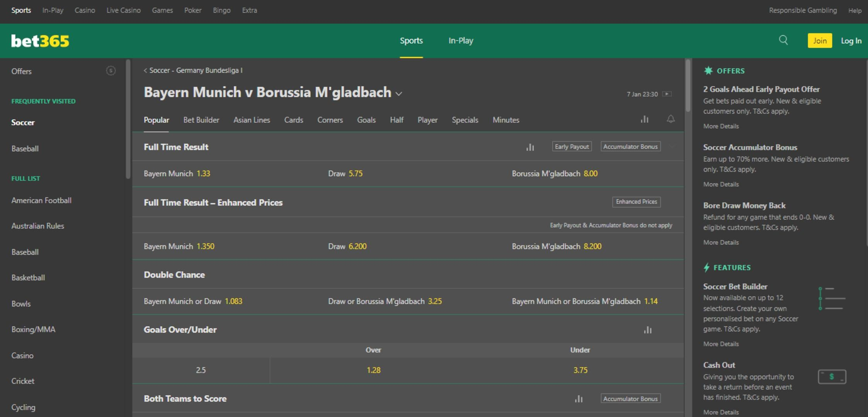Select enhanced Borussia M'gladbach 8.200 odds
Viewport: 868px width, 417px height.
[x=592, y=246]
